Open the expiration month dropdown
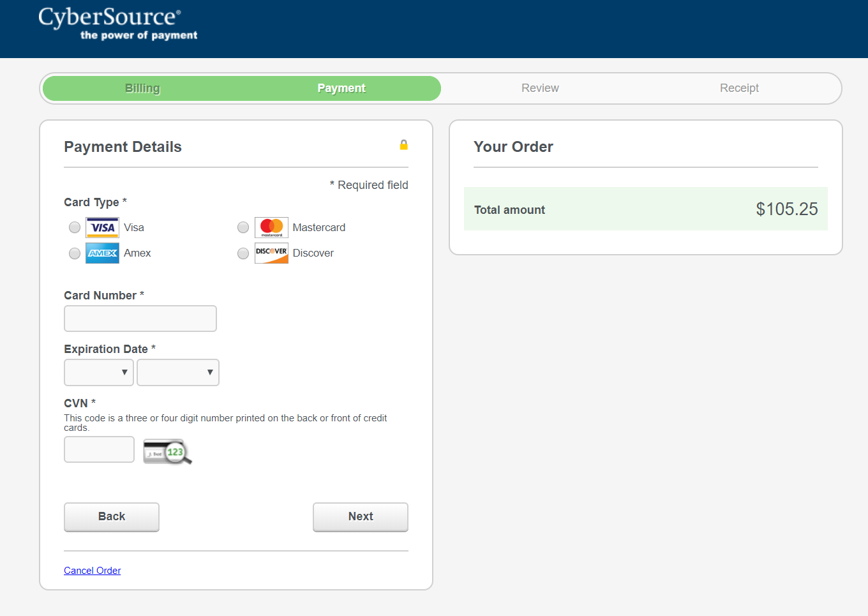The height and width of the screenshot is (616, 868). point(99,372)
